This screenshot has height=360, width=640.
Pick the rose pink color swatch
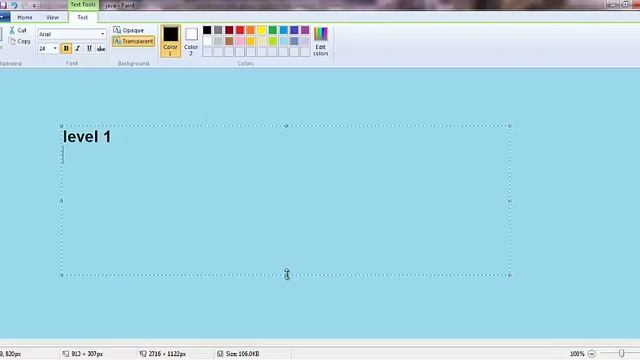(240, 41)
